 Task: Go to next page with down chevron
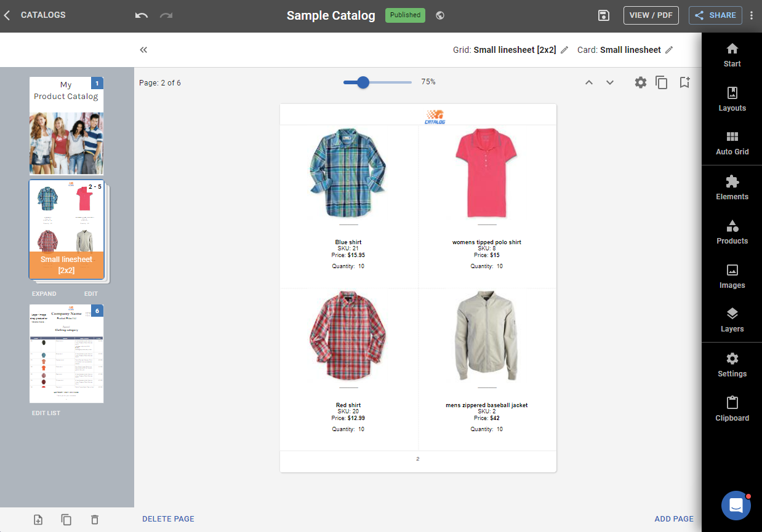pos(610,82)
